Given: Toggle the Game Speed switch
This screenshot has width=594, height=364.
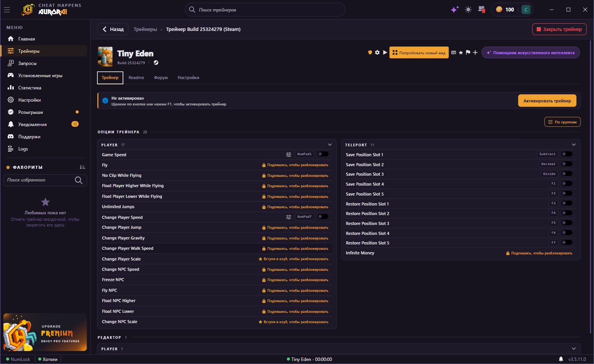Looking at the screenshot, I should click(323, 154).
